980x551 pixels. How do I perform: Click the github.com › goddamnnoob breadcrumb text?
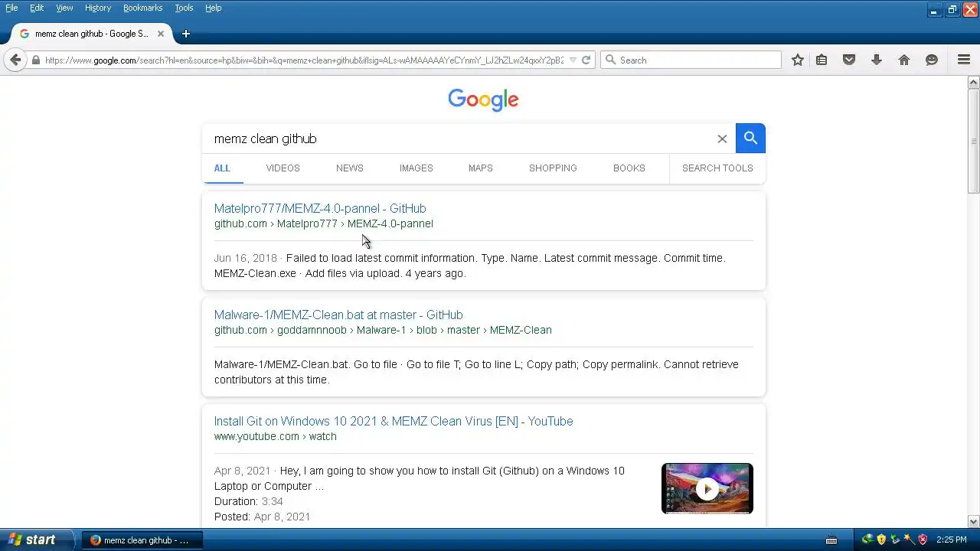[383, 330]
